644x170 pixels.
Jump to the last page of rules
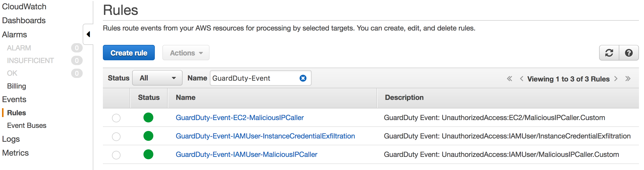click(x=628, y=79)
